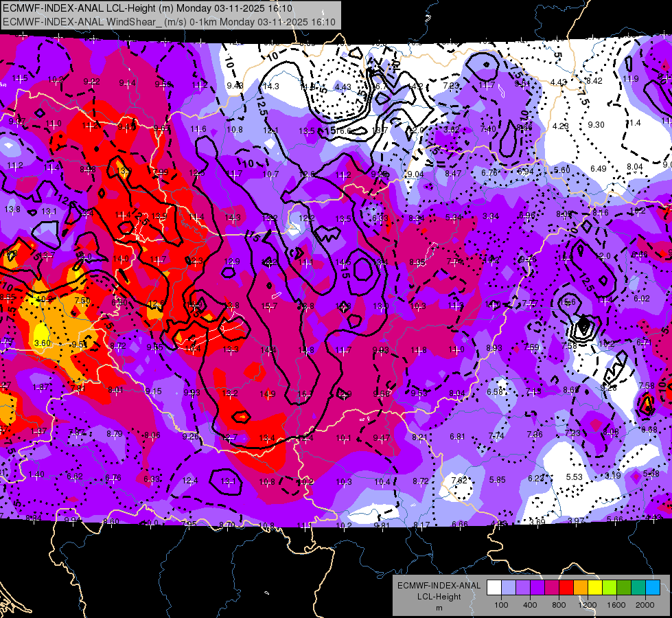Viewport: 672px width, 618px height.
Task: Click the wind shear value 12.7
Action: tap(229, 437)
